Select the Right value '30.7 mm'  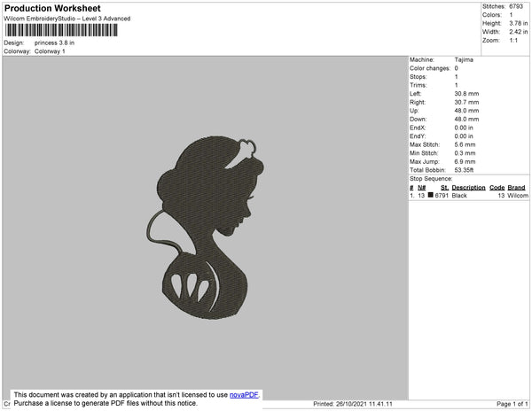click(x=466, y=102)
